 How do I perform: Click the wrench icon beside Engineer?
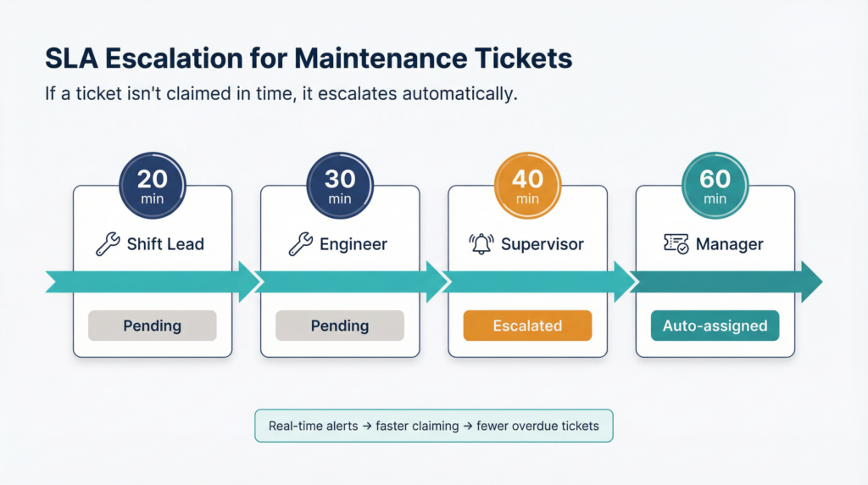tap(301, 243)
